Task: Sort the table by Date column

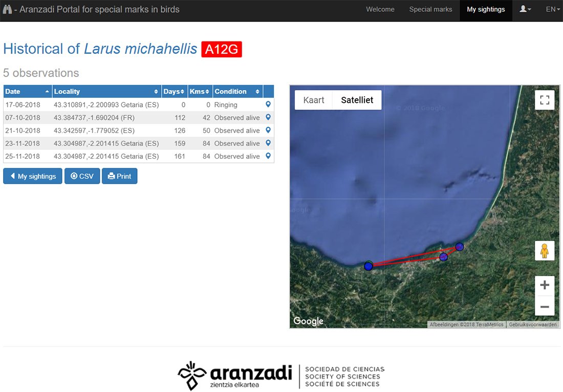Action: [28, 92]
